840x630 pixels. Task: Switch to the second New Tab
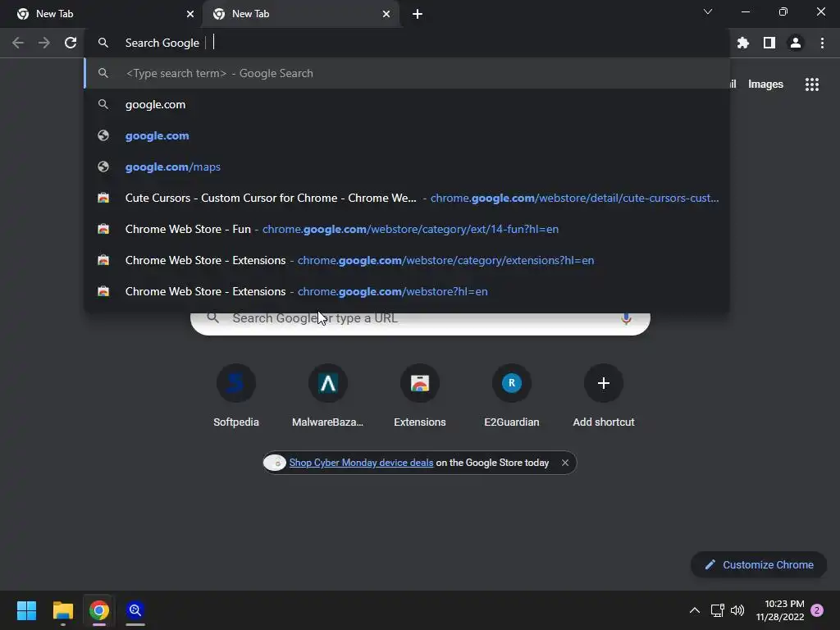tap(301, 14)
